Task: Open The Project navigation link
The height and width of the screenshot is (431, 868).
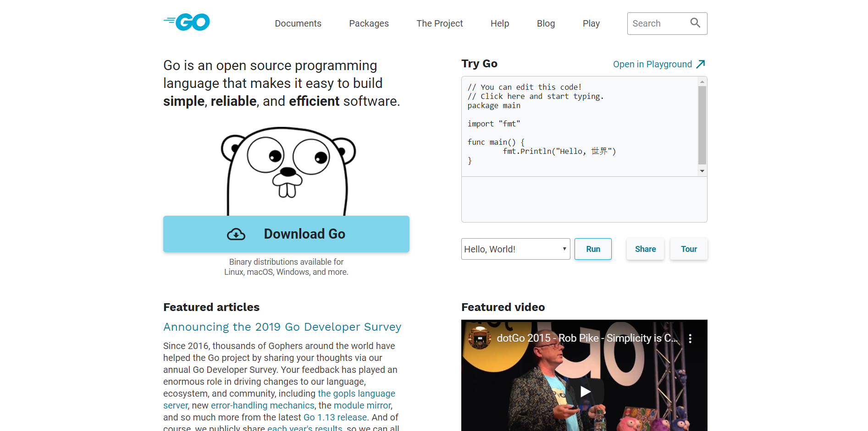Action: tap(439, 23)
